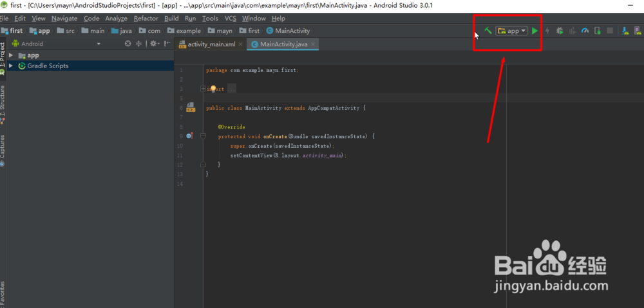Image resolution: width=644 pixels, height=308 pixels.
Task: Click the Stop square icon
Action: [610, 31]
